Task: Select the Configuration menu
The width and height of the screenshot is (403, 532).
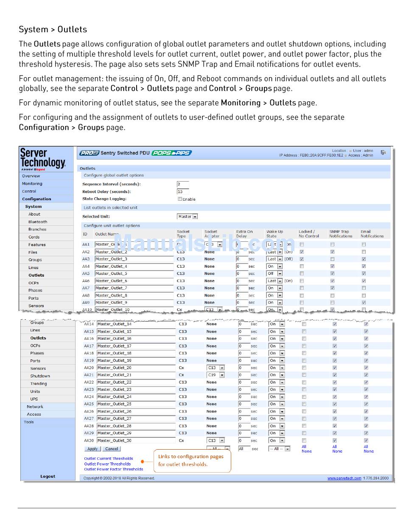Action: click(36, 199)
